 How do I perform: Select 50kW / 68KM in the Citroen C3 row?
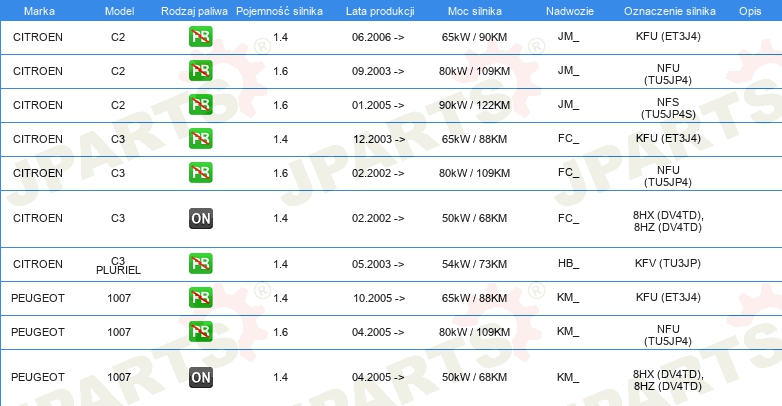[474, 218]
